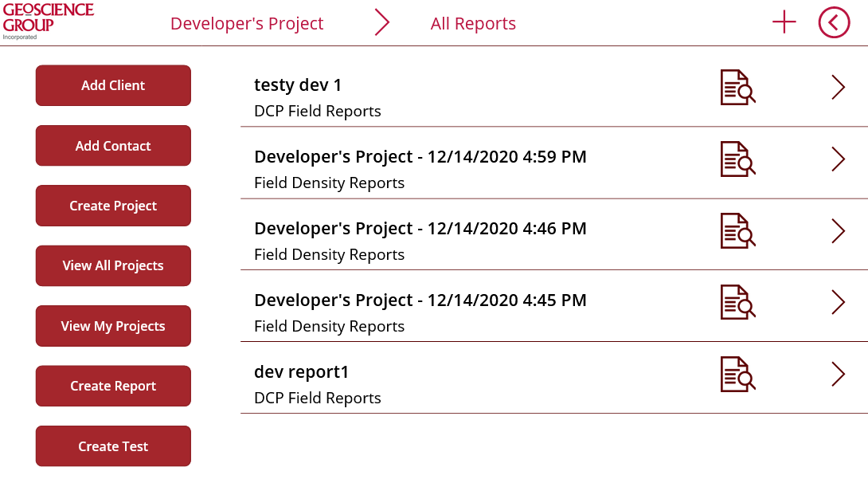Viewport: 868px width, 483px height.
Task: Open View All Projects
Action: [x=114, y=266]
